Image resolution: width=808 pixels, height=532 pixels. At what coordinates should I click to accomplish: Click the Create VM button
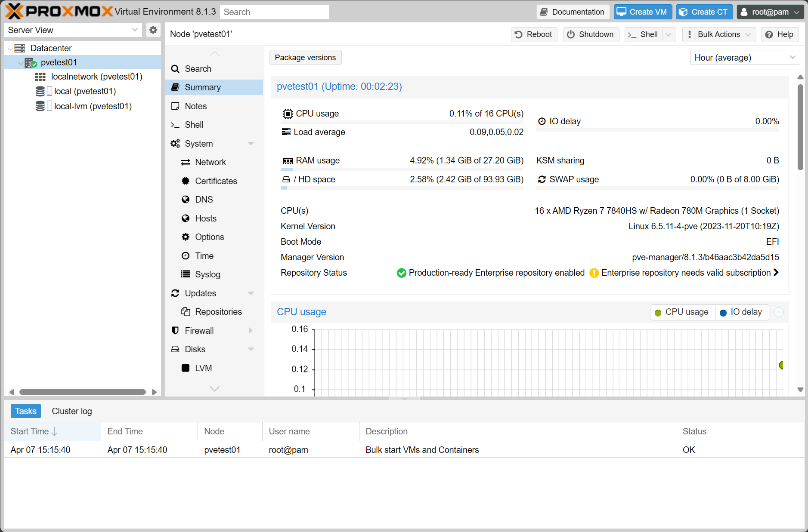click(642, 12)
